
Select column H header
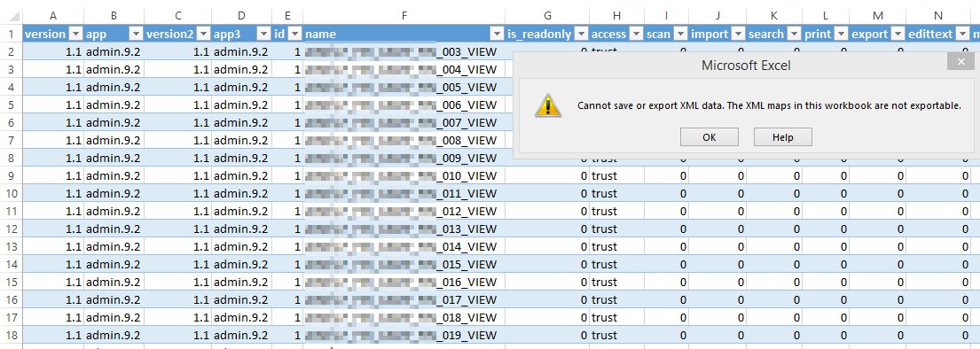[x=617, y=15]
